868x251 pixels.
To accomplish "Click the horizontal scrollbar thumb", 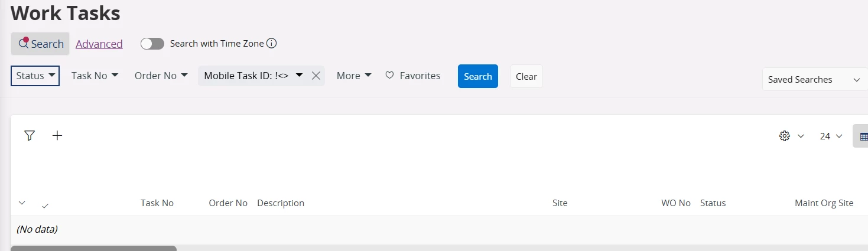I will click(93, 248).
